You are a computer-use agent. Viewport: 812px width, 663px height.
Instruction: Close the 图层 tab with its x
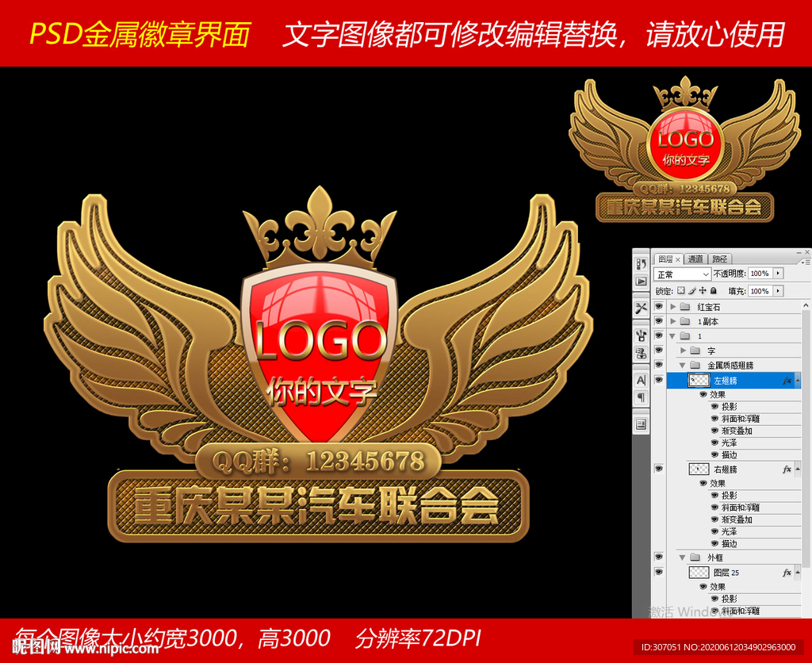[x=678, y=259]
